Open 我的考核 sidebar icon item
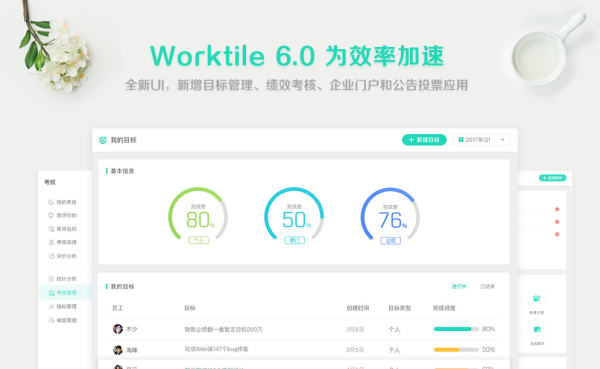 coord(51,202)
